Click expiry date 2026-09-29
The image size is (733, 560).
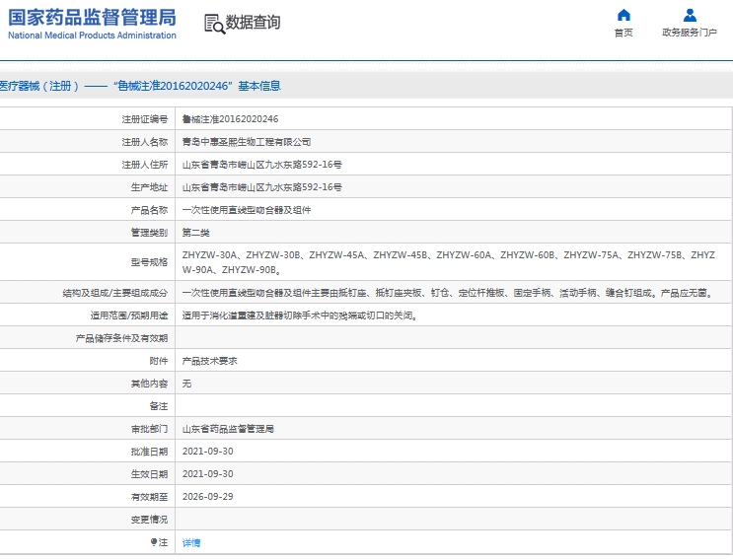point(207,497)
